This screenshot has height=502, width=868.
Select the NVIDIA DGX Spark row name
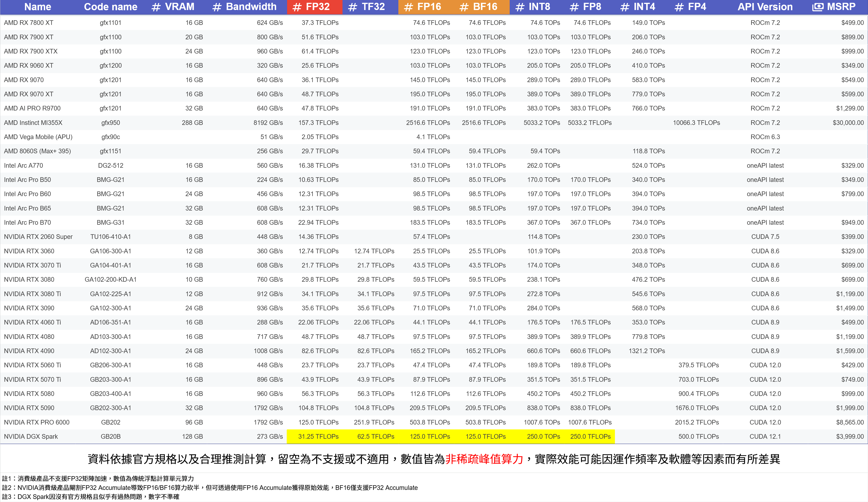31,437
